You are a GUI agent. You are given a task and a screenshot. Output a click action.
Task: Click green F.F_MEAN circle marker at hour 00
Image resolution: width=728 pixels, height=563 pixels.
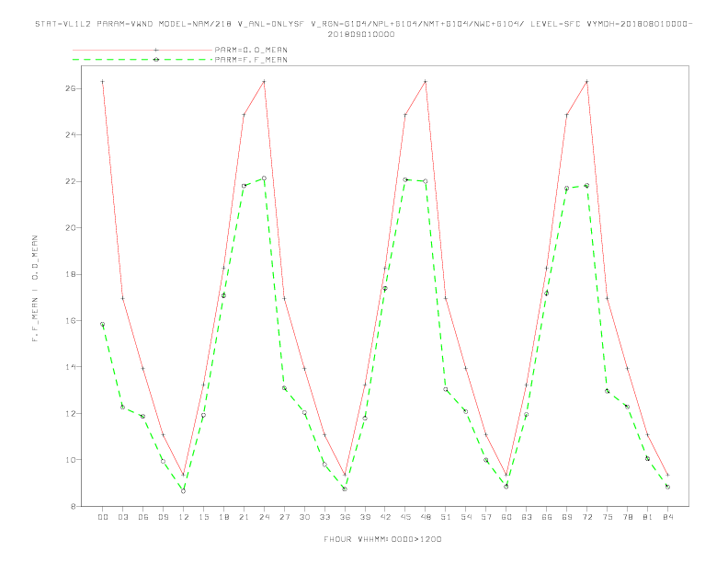tap(103, 324)
